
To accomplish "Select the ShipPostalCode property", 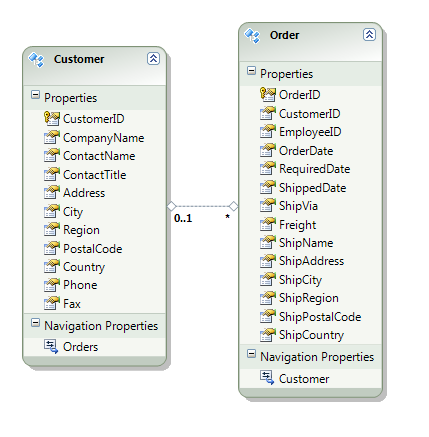I will click(x=310, y=317).
